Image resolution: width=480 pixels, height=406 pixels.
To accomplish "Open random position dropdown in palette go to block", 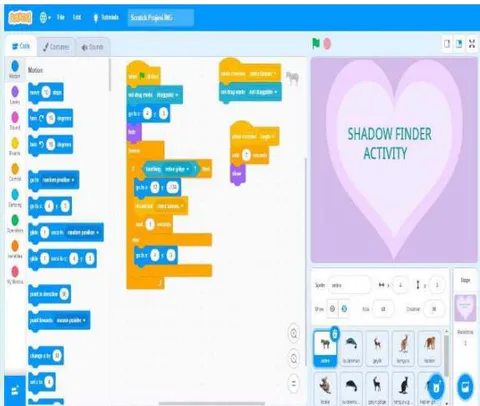I will click(x=58, y=180).
